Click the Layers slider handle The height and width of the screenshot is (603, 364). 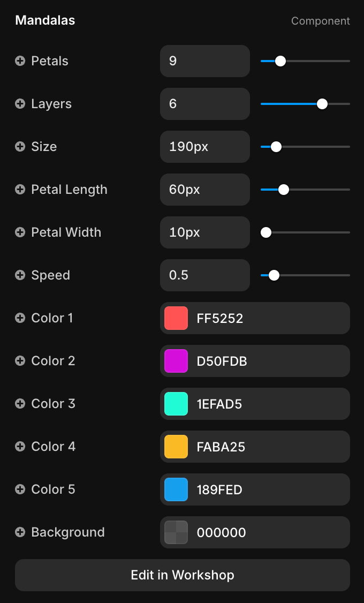coord(322,104)
